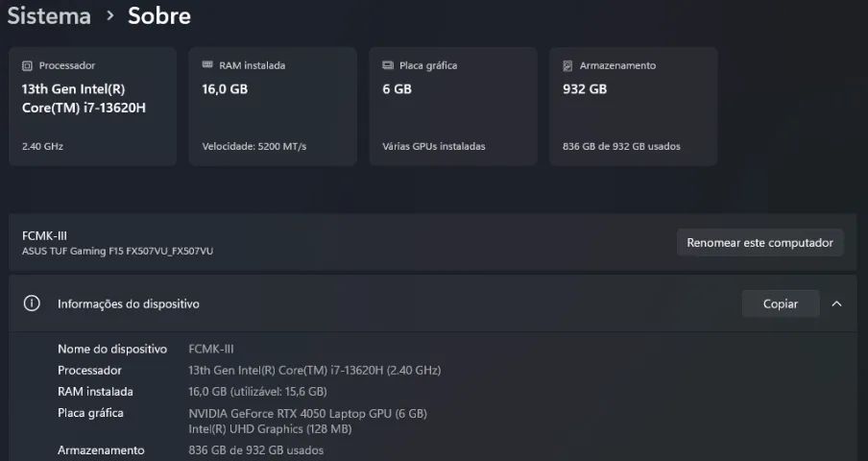Select the '13th Gen Intel(R) Core(TM) i7-13620H' card title
This screenshot has width=868, height=461.
[x=84, y=99]
